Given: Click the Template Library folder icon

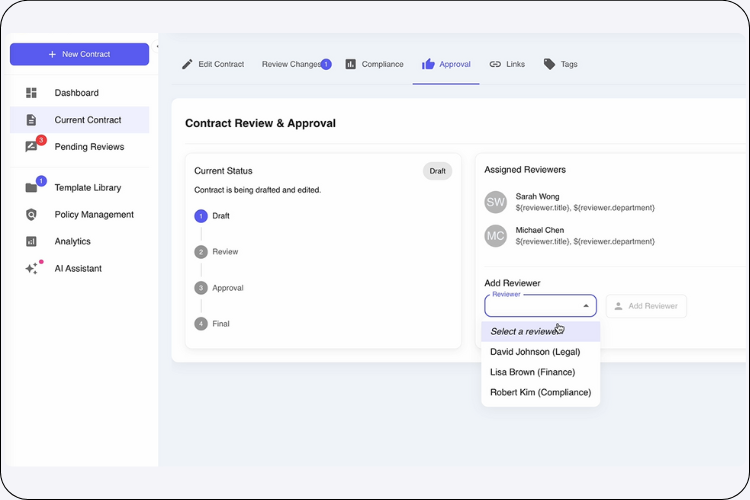Looking at the screenshot, I should click(x=32, y=188).
